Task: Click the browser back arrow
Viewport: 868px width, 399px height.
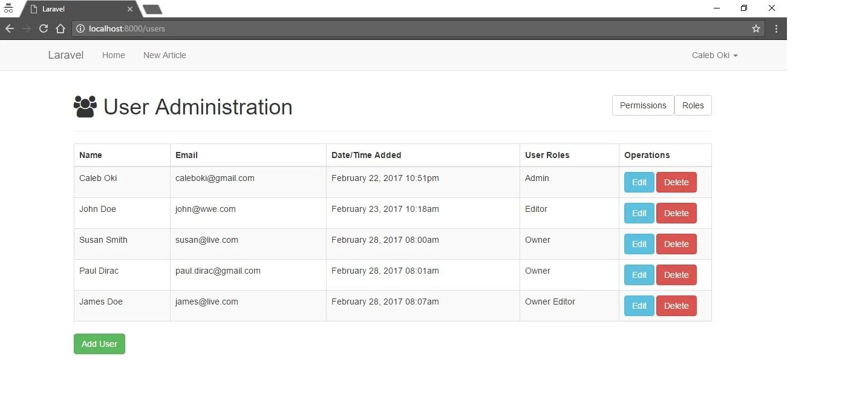Action: pyautogui.click(x=10, y=28)
